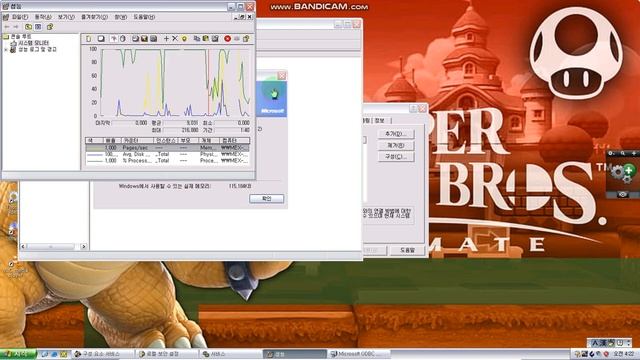Restore the inner MMC child window
This screenshot has width=640, height=360.
pos(242,17)
